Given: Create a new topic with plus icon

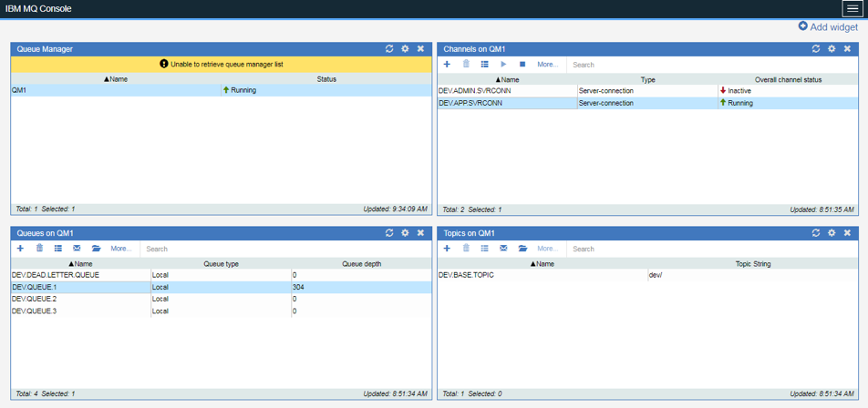Looking at the screenshot, I should 448,249.
